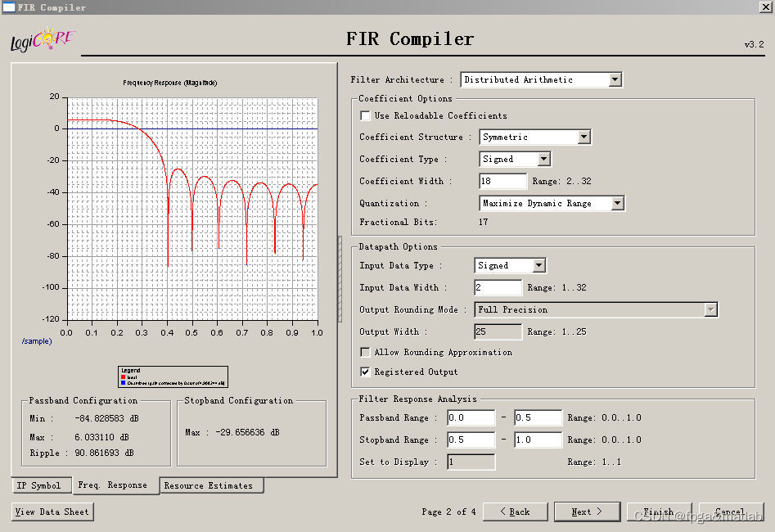Switch to the Resource Estimates tab
Image resolution: width=775 pixels, height=532 pixels.
coord(211,485)
